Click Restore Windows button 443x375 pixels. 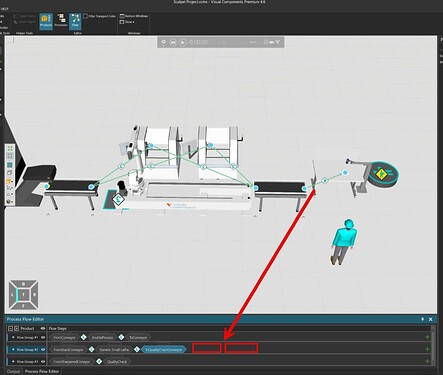[134, 16]
